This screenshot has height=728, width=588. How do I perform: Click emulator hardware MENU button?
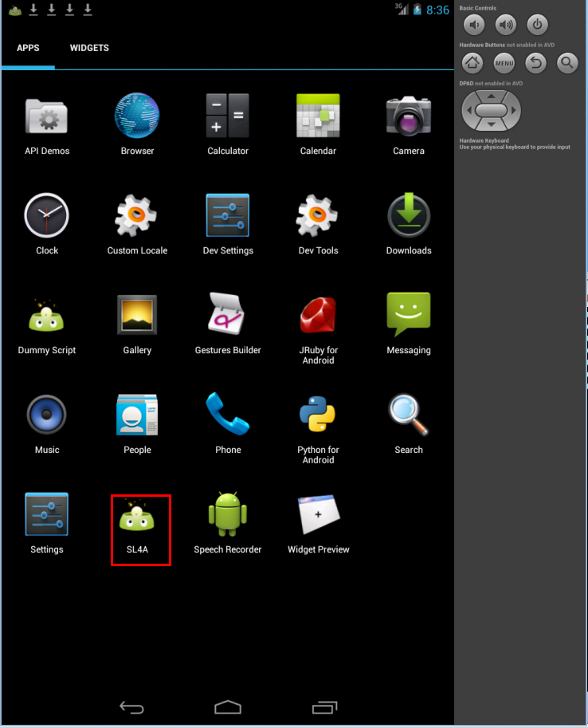504,63
